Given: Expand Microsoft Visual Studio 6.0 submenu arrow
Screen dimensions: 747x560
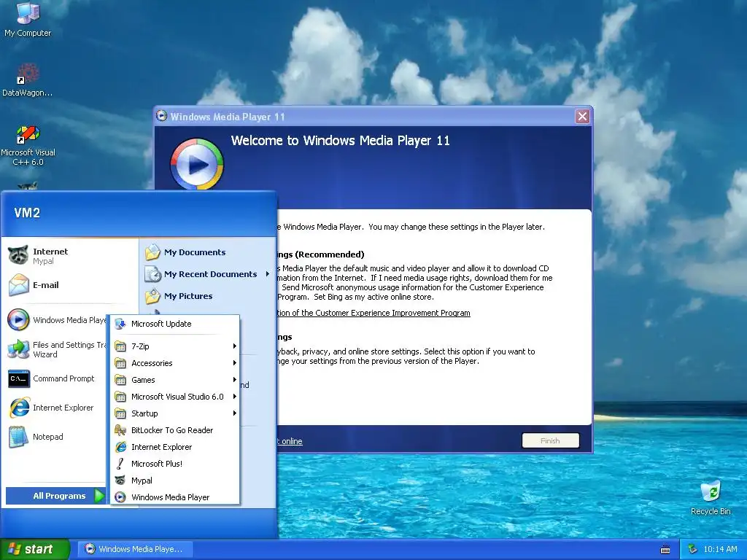Looking at the screenshot, I should [234, 396].
